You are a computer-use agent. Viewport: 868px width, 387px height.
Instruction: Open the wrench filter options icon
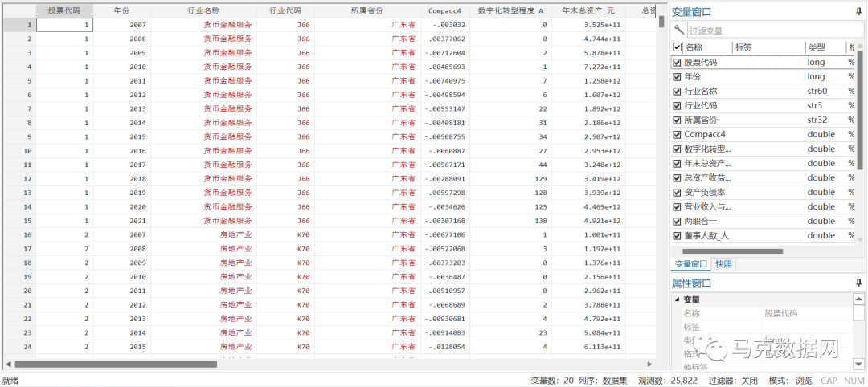[678, 31]
